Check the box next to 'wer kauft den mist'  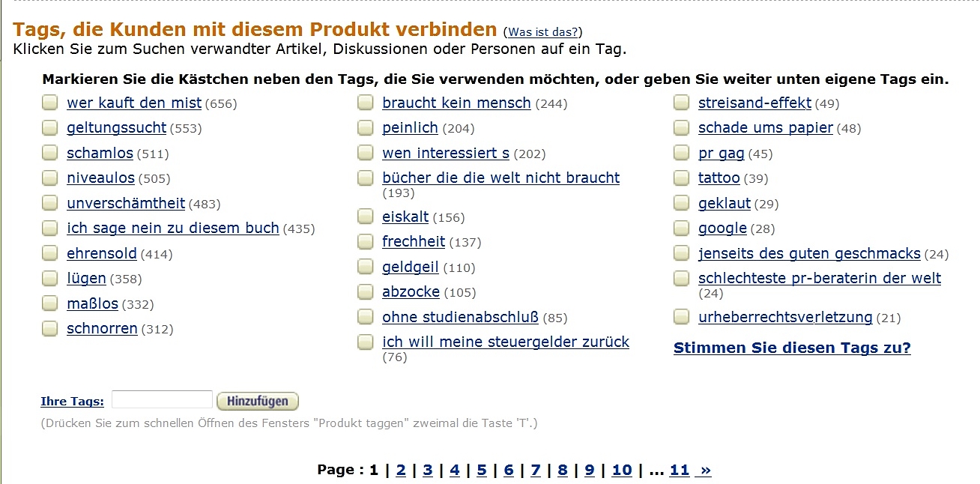point(49,103)
